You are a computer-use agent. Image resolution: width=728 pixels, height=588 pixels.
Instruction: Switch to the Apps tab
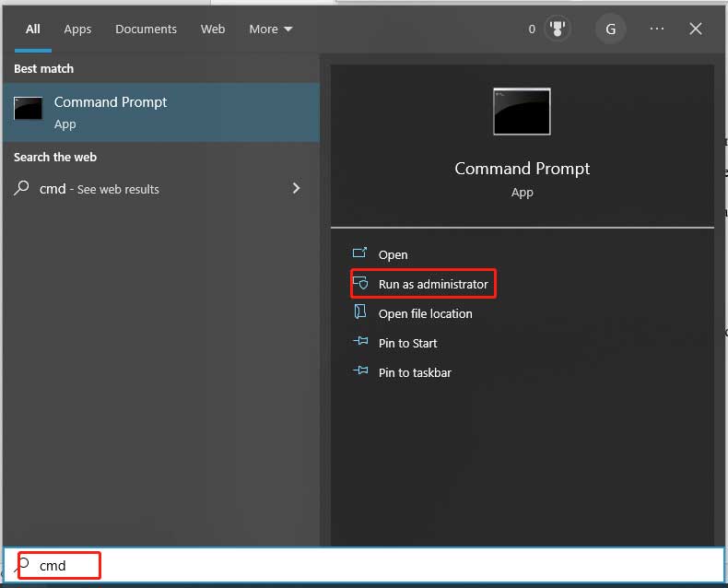pyautogui.click(x=77, y=29)
